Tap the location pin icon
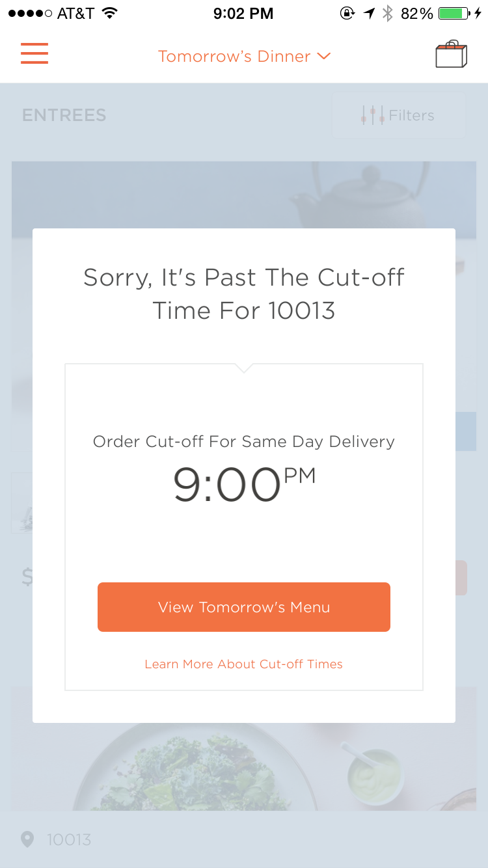Viewport: 488px width, 868px height. coord(27,839)
